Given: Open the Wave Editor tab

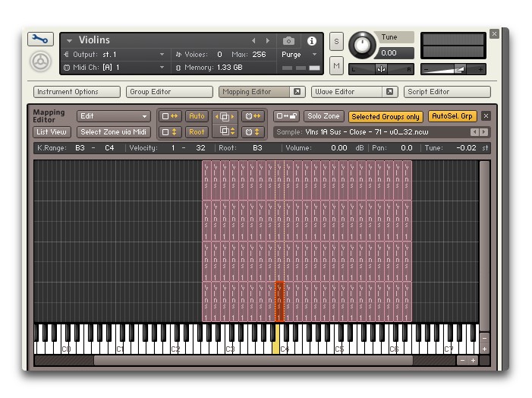Looking at the screenshot, I should (x=347, y=92).
